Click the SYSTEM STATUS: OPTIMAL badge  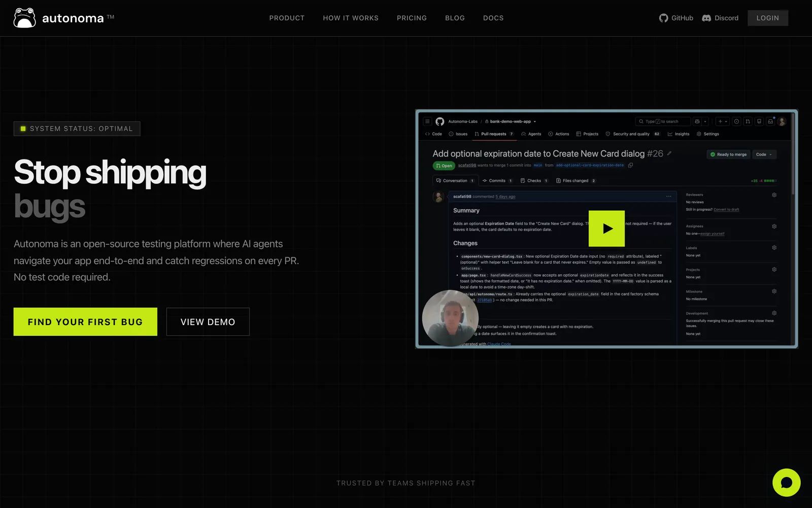[77, 129]
